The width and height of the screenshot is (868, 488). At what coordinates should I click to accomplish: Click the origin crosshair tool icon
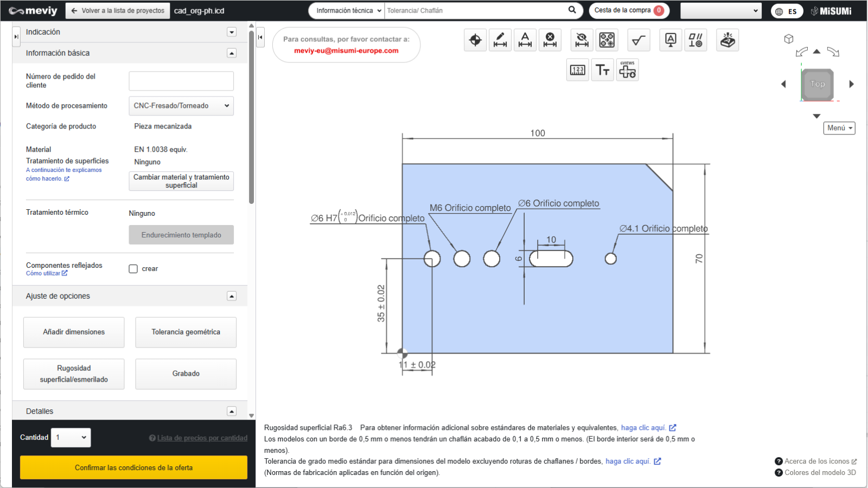coord(475,40)
